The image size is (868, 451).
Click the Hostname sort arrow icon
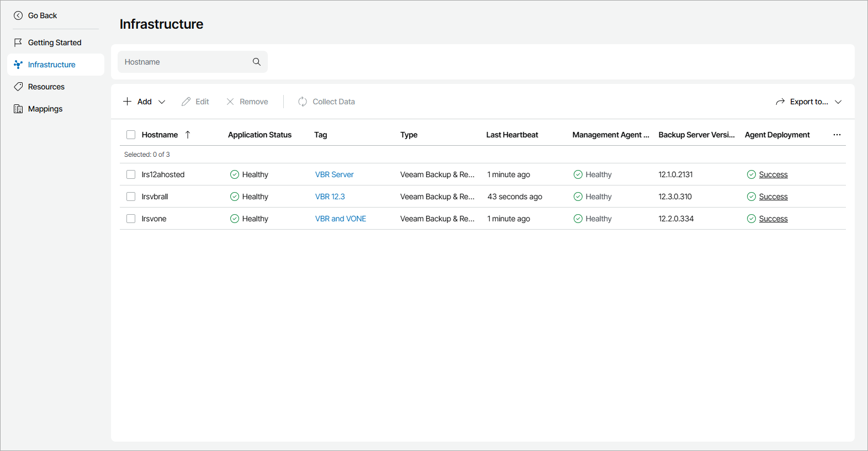coord(188,135)
